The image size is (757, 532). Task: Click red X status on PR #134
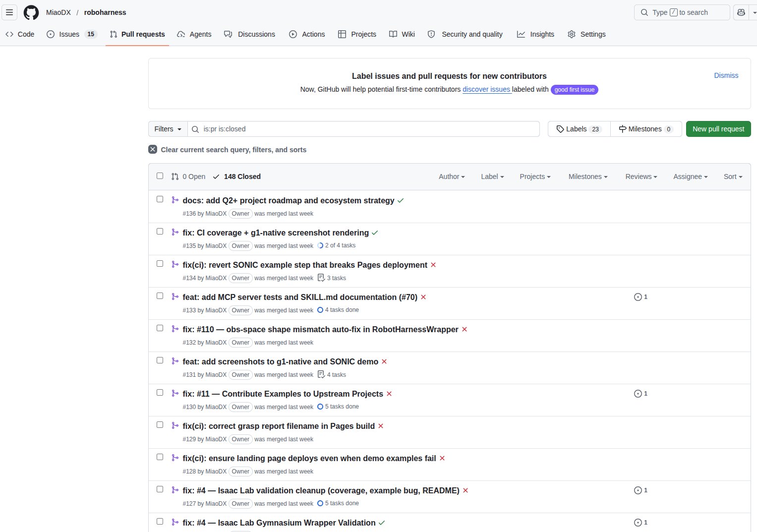point(433,265)
